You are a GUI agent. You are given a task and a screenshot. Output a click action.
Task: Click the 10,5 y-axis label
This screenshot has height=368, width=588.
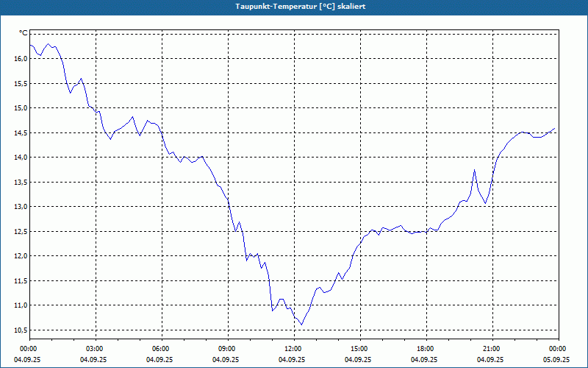click(x=21, y=330)
